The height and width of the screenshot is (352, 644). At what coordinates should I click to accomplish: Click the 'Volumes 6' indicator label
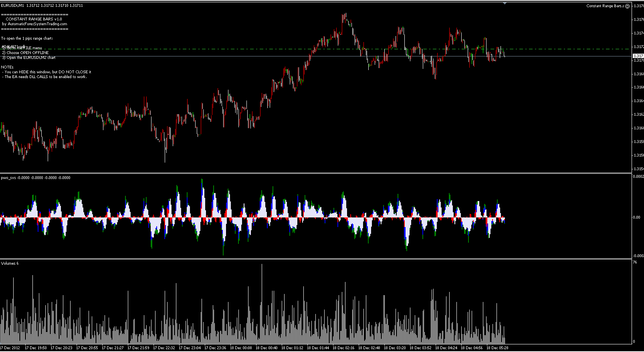tap(10, 263)
